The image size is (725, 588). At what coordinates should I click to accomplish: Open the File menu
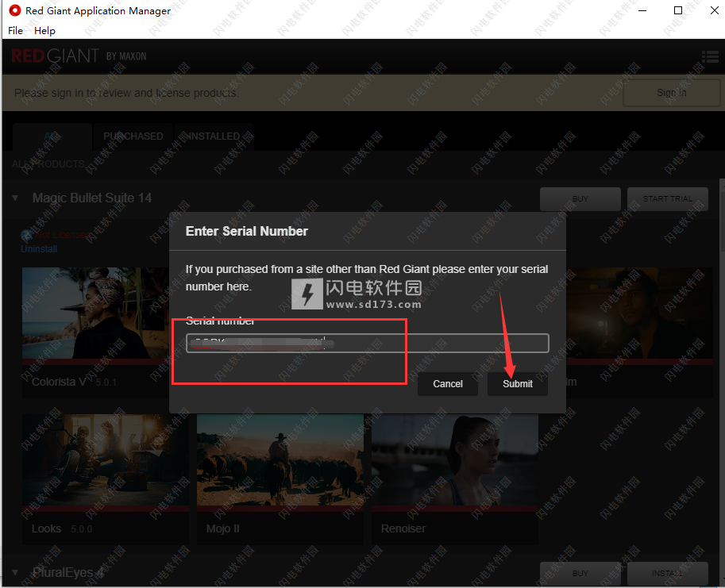[x=15, y=30]
